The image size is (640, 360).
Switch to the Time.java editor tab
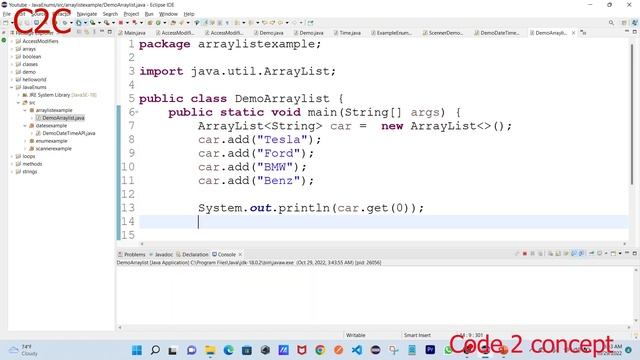click(x=347, y=33)
